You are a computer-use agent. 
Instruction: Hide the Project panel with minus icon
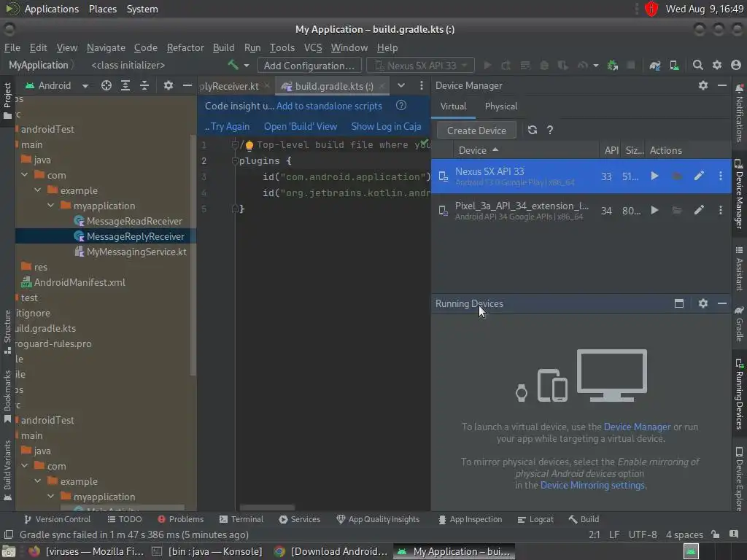187,86
